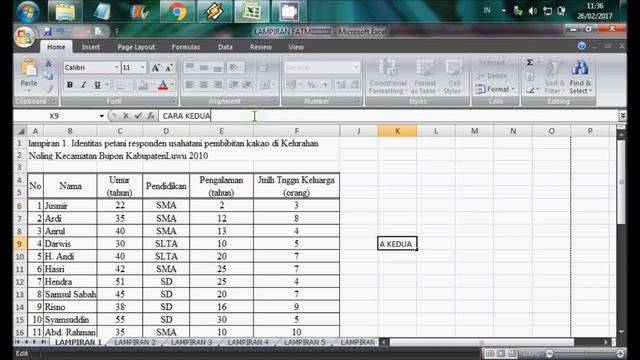Click Insert Function fx button
The height and width of the screenshot is (360, 640).
pos(151,116)
